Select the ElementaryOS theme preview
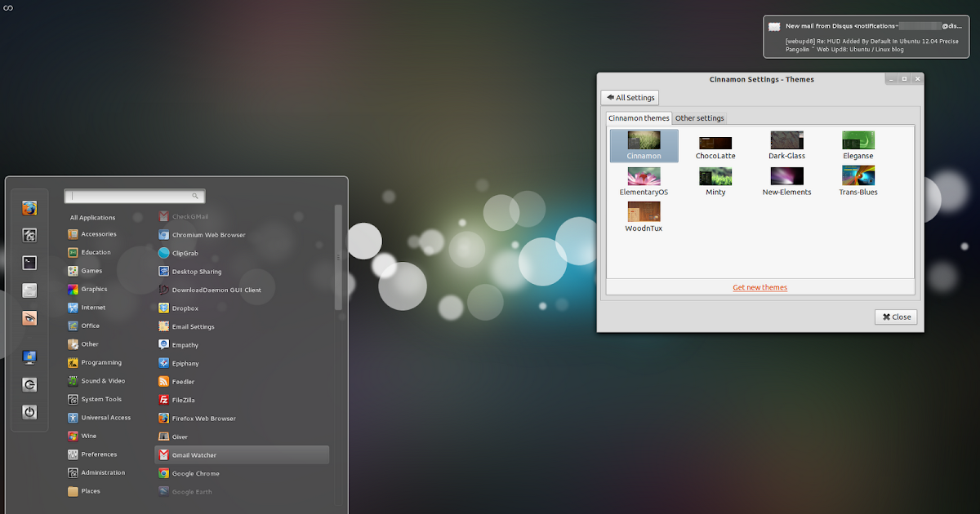Image resolution: width=980 pixels, height=514 pixels. (x=644, y=175)
